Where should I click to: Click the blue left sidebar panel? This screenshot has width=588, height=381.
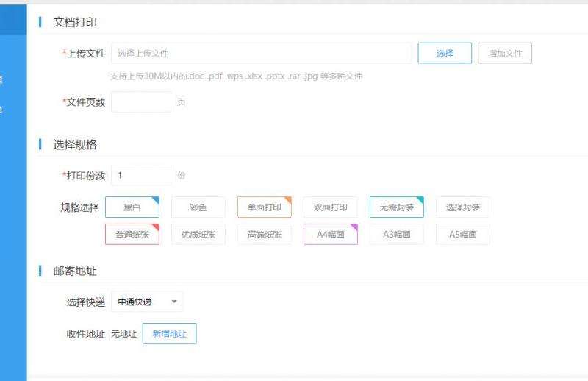(x=13, y=221)
